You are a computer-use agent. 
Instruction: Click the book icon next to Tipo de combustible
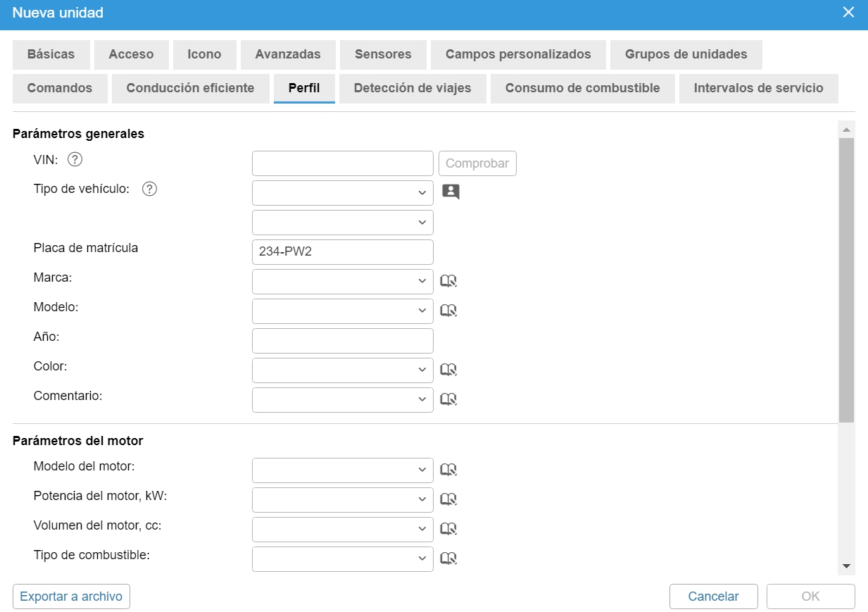coord(448,558)
